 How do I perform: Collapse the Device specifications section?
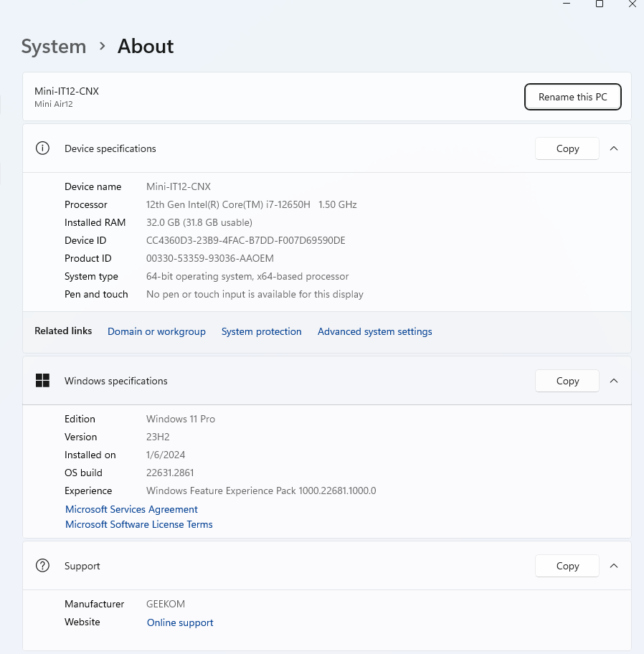(614, 148)
